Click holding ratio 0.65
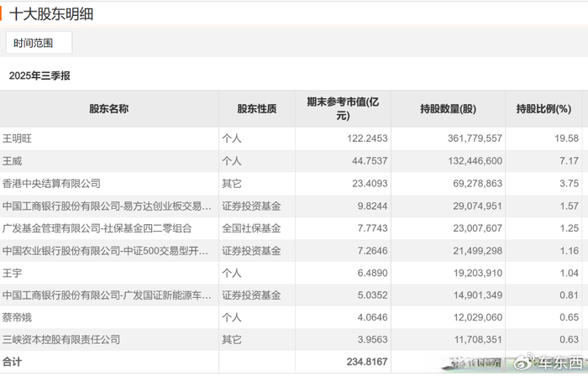Screen dimensions: 588x376 tap(570, 317)
